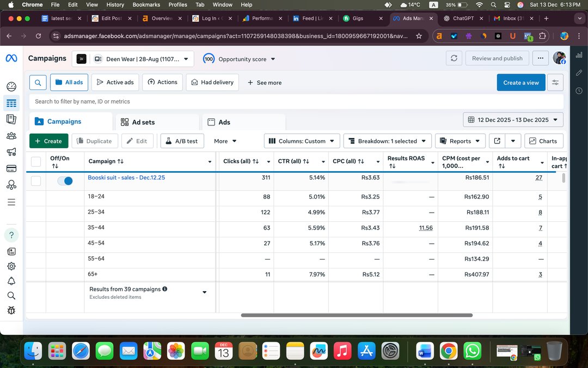Open Billing card icon in sidebar
The height and width of the screenshot is (368, 588).
point(11,168)
